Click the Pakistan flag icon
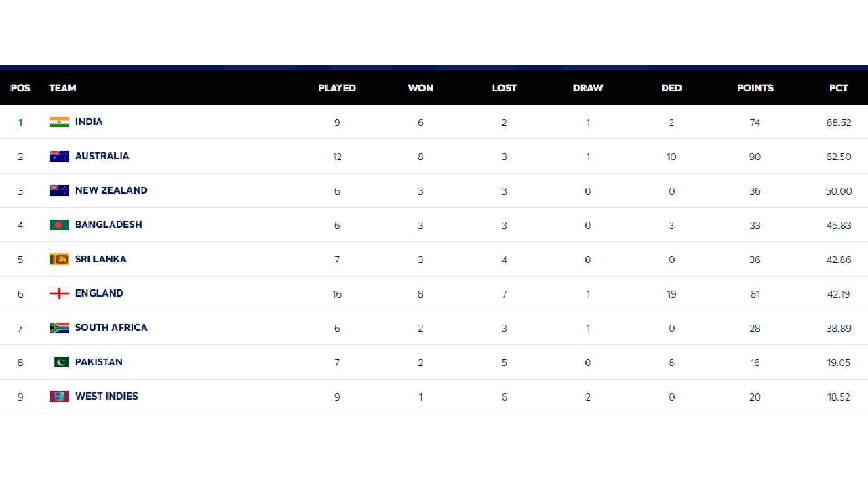Screen dimensions: 868x488 click(x=60, y=362)
